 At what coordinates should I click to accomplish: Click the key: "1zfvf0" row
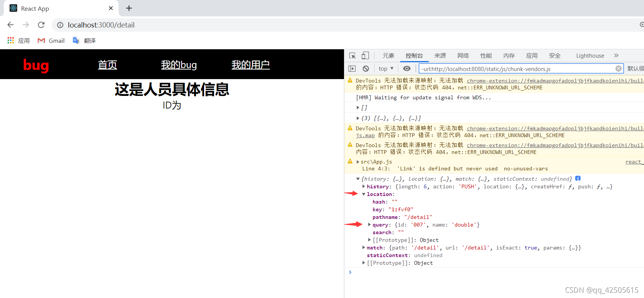pos(393,209)
